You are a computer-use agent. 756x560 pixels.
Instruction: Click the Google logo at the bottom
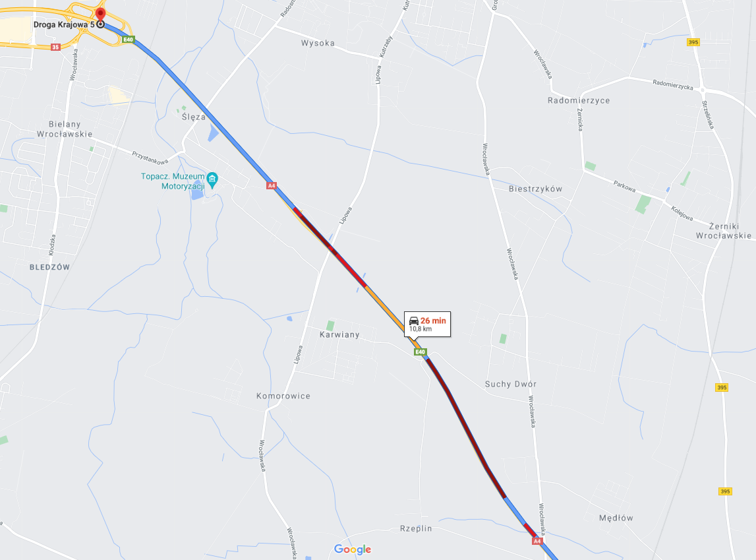[353, 549]
